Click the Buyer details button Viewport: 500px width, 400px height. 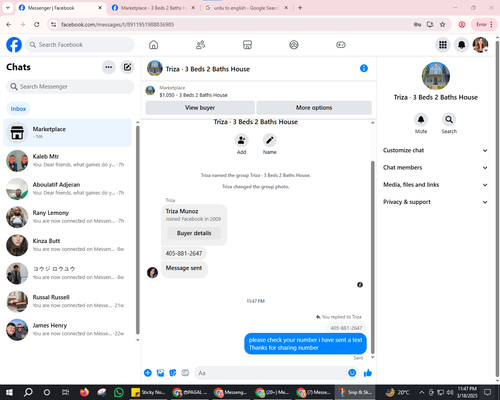194,233
